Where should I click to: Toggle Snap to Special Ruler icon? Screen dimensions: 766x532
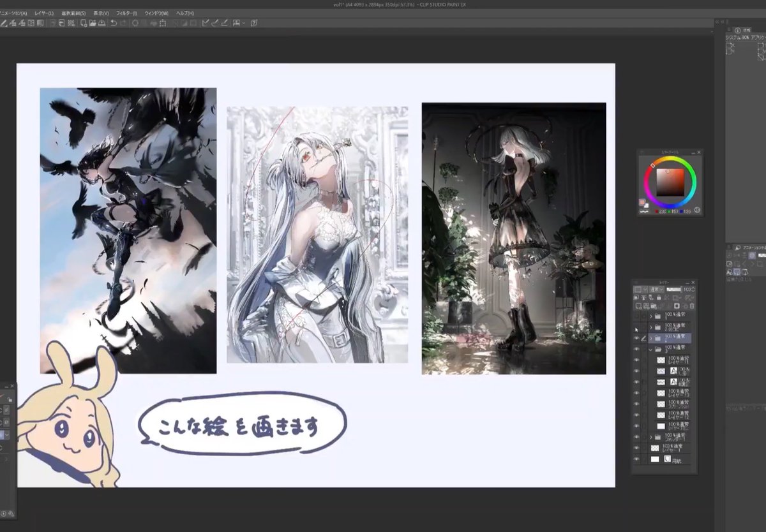pos(215,23)
